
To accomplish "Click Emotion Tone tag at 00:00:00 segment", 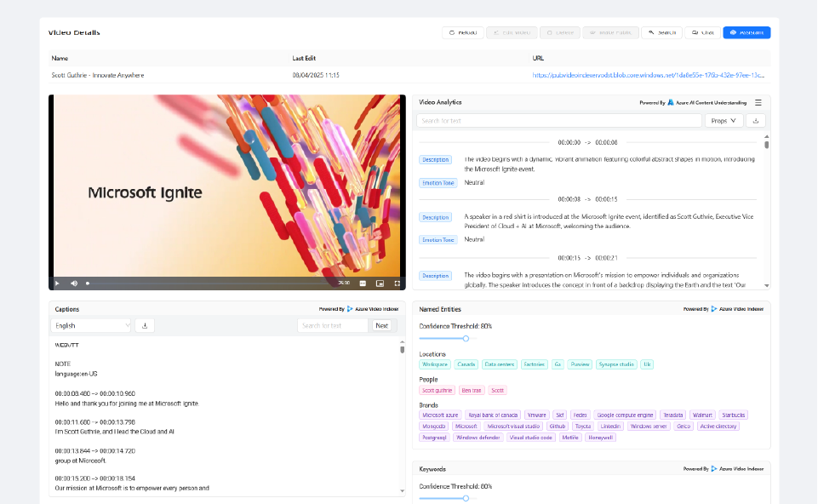I will pyautogui.click(x=438, y=183).
